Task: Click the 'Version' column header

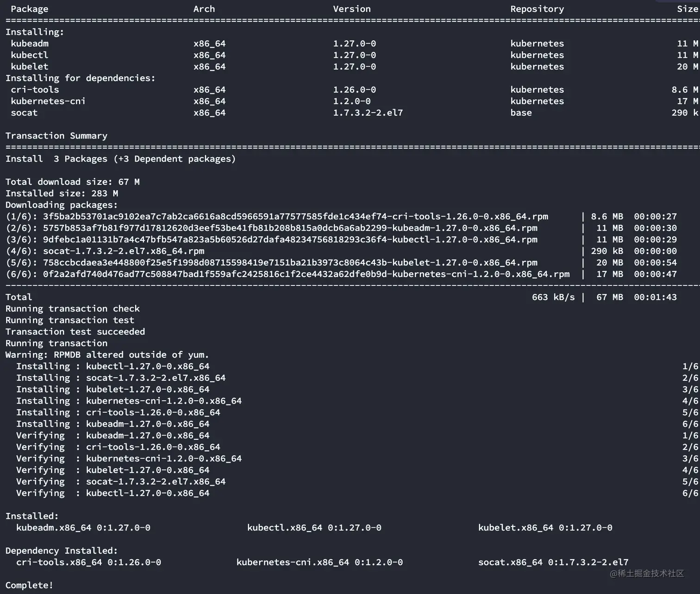Action: [x=352, y=9]
